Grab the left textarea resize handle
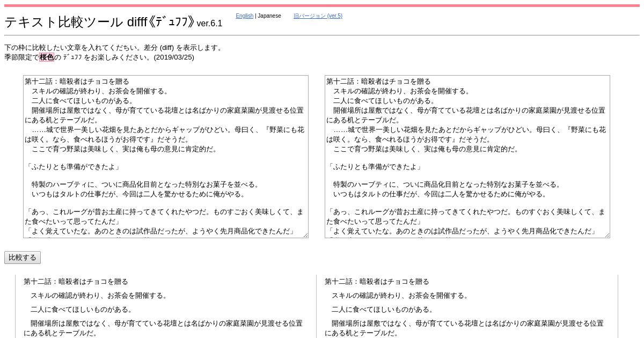The width and height of the screenshot is (644, 338). pos(305,235)
